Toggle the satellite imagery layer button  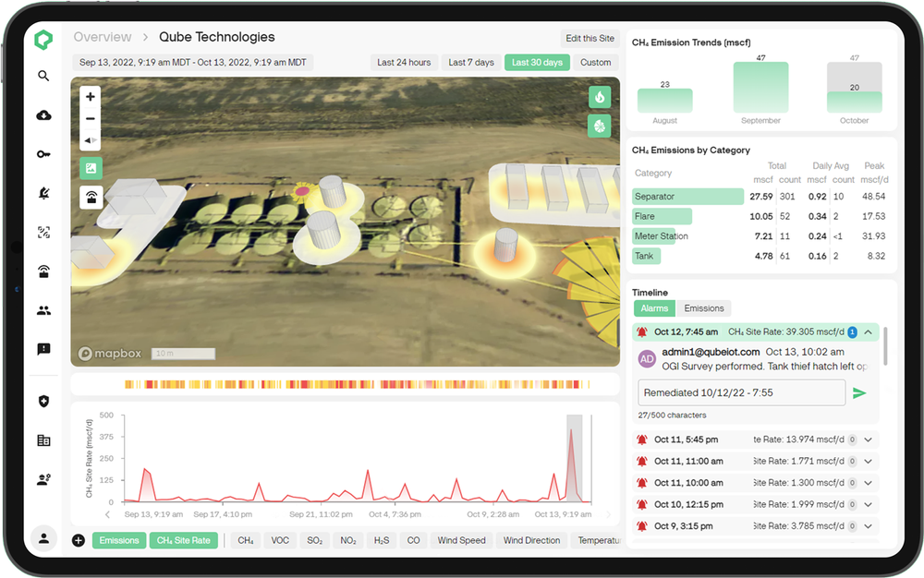click(x=90, y=168)
